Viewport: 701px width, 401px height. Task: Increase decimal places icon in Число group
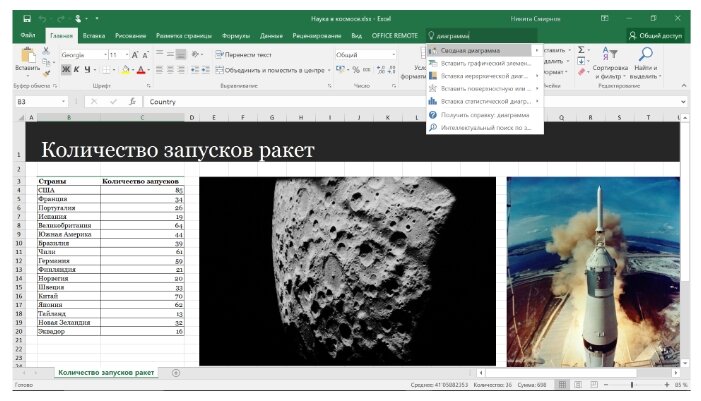click(380, 70)
